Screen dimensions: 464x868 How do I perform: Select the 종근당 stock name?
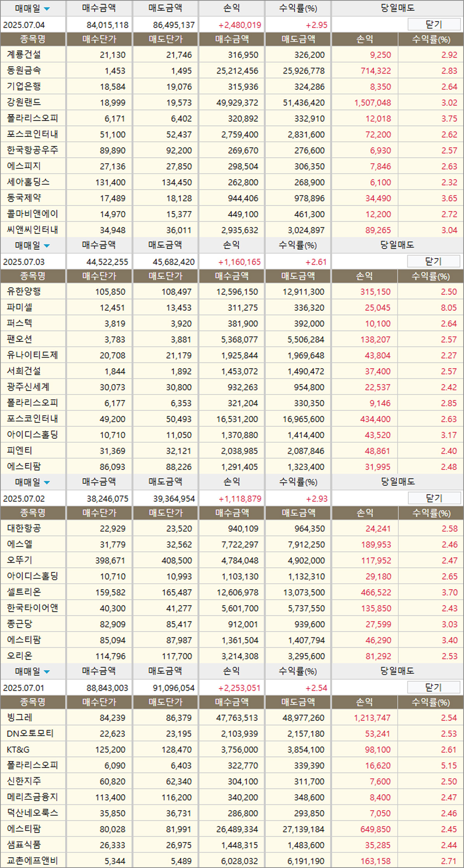point(19,624)
